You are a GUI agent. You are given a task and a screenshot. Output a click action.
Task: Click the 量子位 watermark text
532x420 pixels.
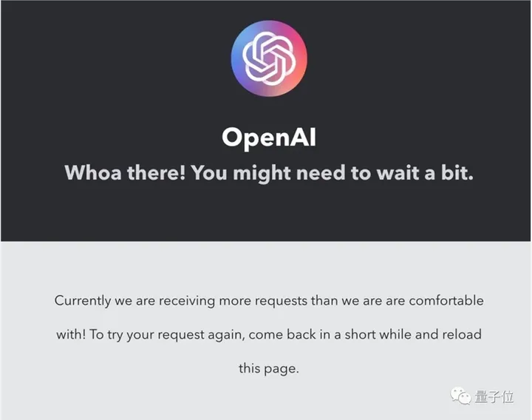point(494,397)
